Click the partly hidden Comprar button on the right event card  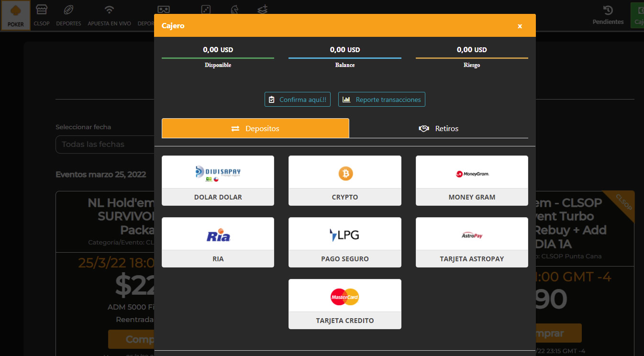pos(559,333)
